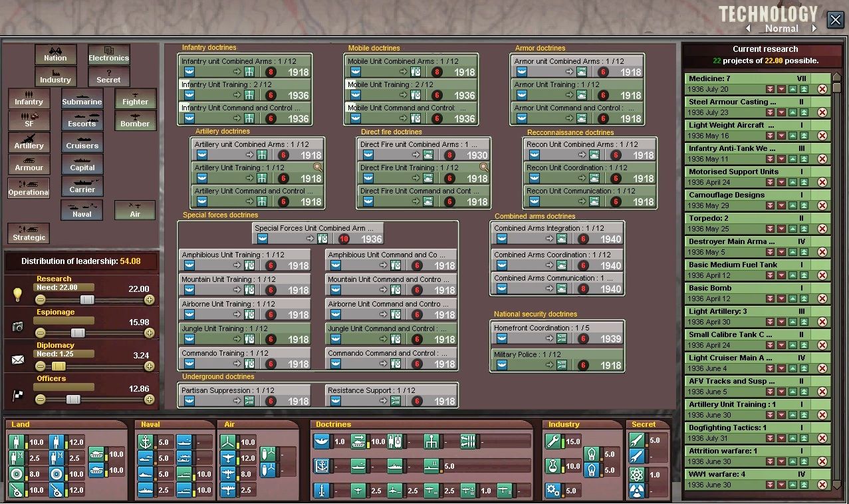Open the Bomber technology tab

[135, 120]
